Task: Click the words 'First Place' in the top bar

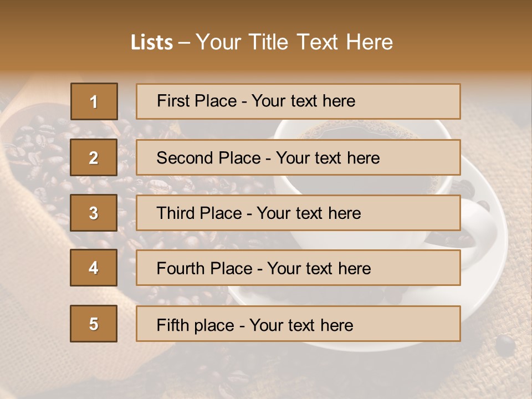Action: 197,101
